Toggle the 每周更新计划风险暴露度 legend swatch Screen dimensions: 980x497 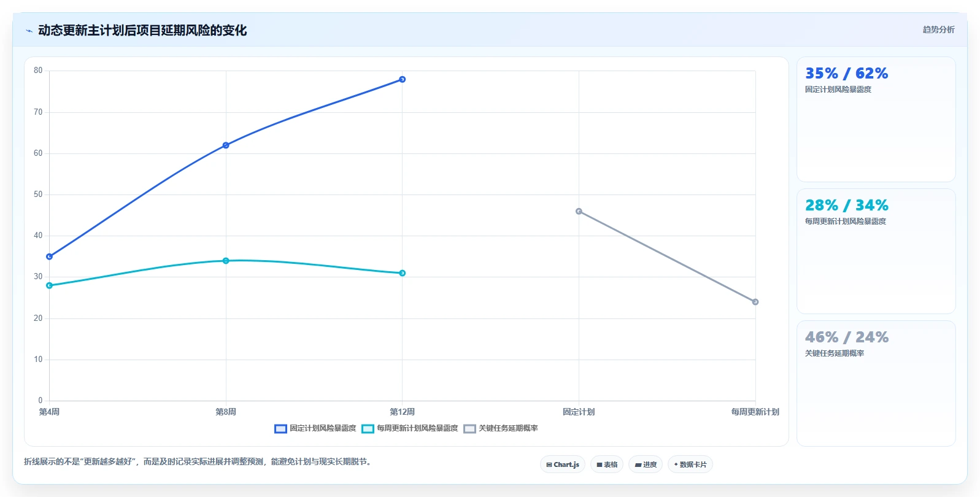(368, 429)
